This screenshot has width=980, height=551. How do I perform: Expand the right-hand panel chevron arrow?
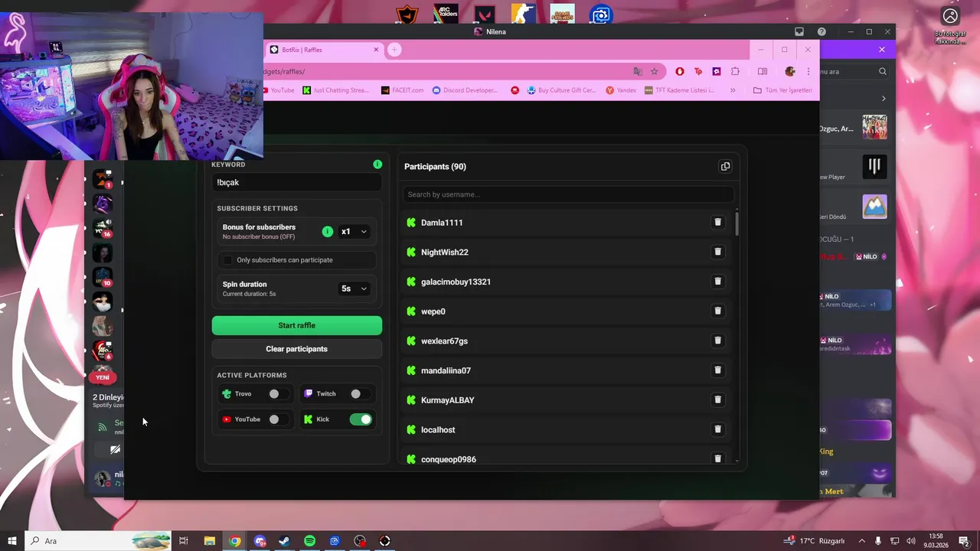coord(884,99)
